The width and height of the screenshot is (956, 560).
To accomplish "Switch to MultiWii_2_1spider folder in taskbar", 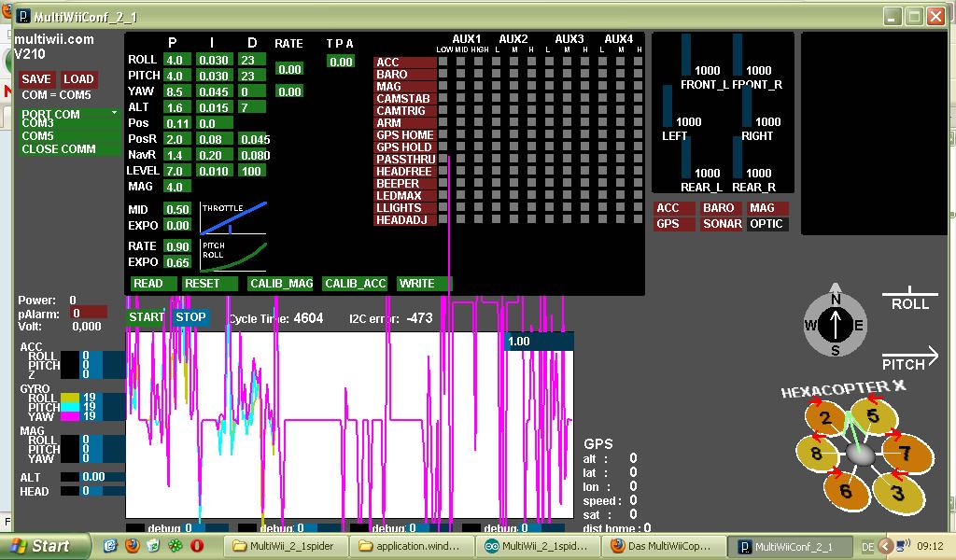I will point(288,546).
